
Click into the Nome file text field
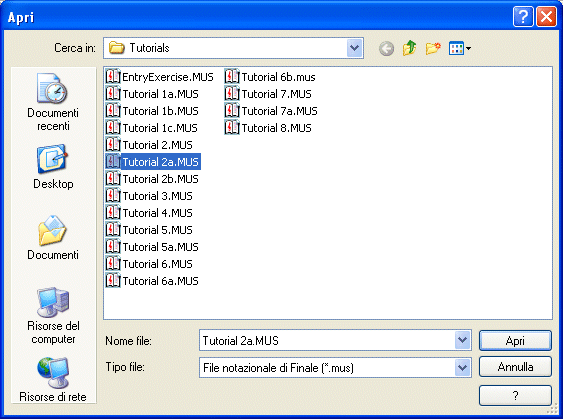coord(327,340)
